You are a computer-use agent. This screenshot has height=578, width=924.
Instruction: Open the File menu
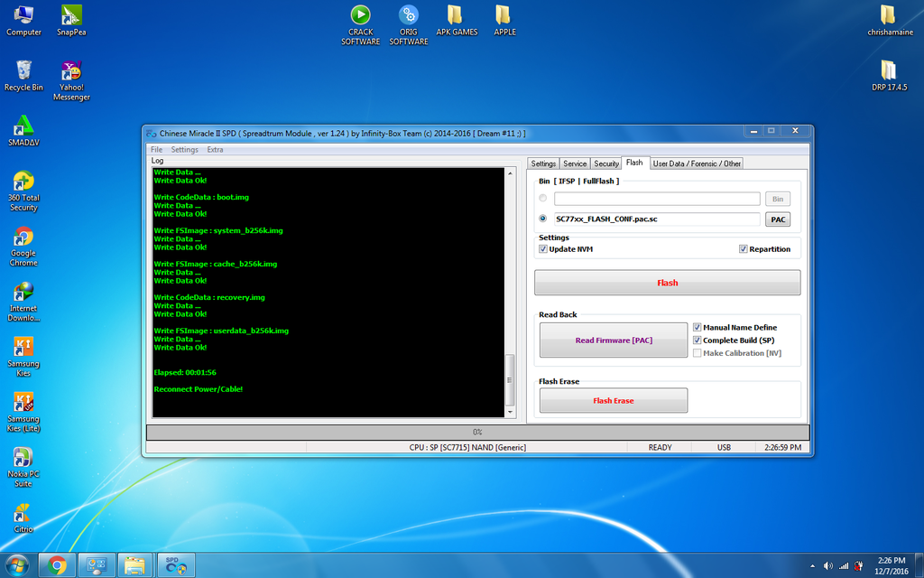[157, 150]
